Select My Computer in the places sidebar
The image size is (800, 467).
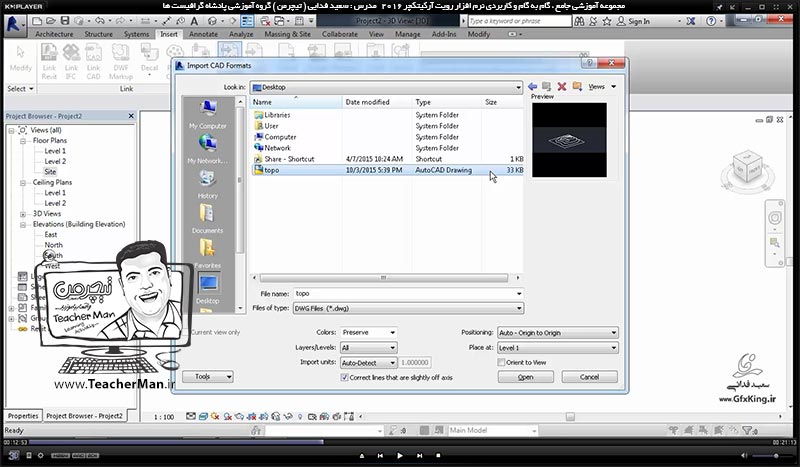pyautogui.click(x=208, y=114)
